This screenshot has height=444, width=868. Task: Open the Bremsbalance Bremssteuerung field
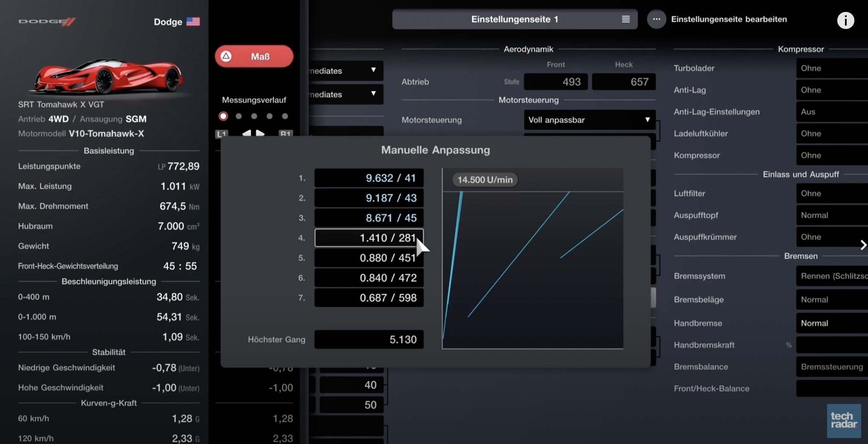pyautogui.click(x=832, y=367)
